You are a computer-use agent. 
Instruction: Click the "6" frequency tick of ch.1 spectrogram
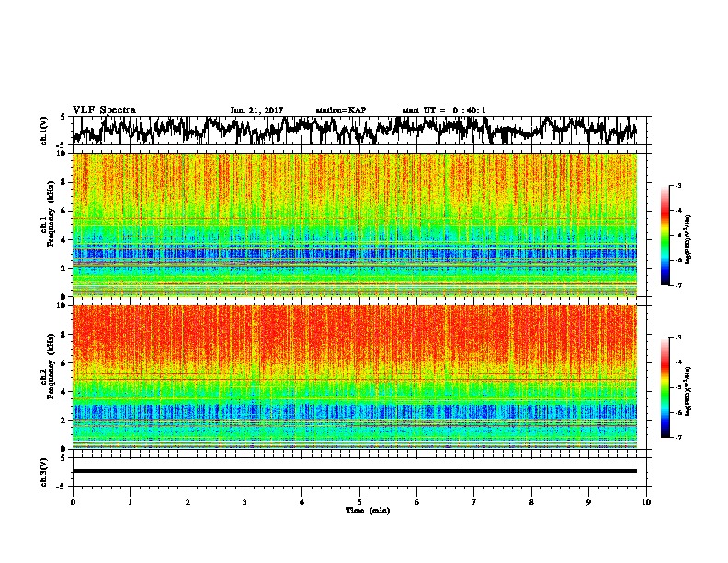(x=64, y=211)
